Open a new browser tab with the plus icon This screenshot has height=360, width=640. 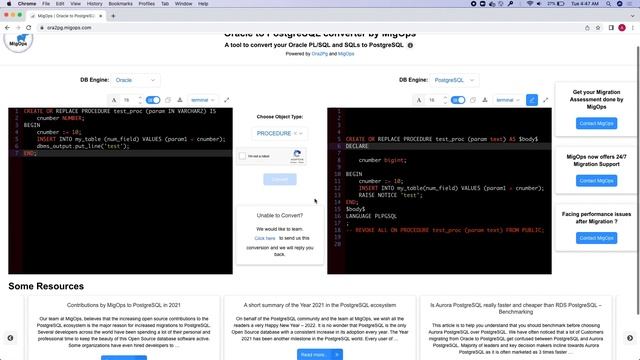pyautogui.click(x=113, y=16)
